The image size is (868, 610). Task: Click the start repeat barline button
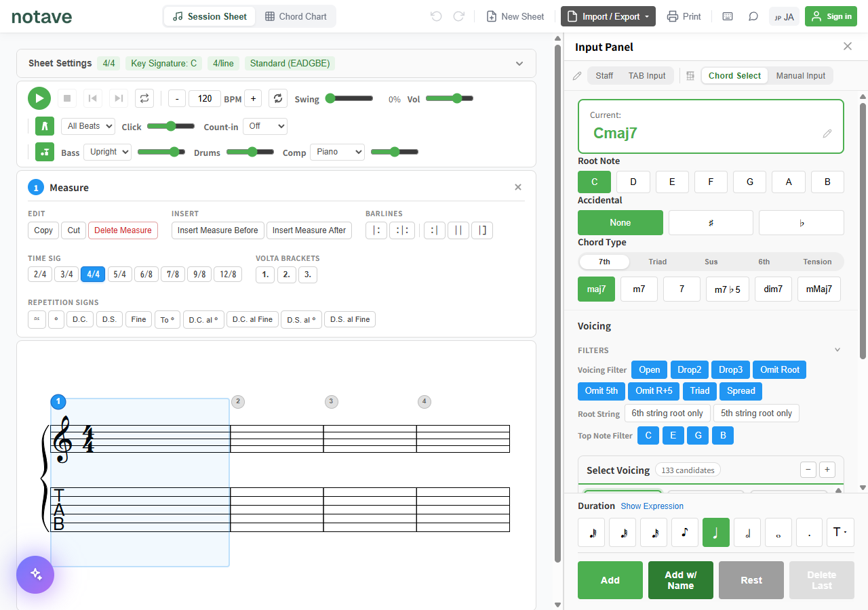tap(376, 230)
